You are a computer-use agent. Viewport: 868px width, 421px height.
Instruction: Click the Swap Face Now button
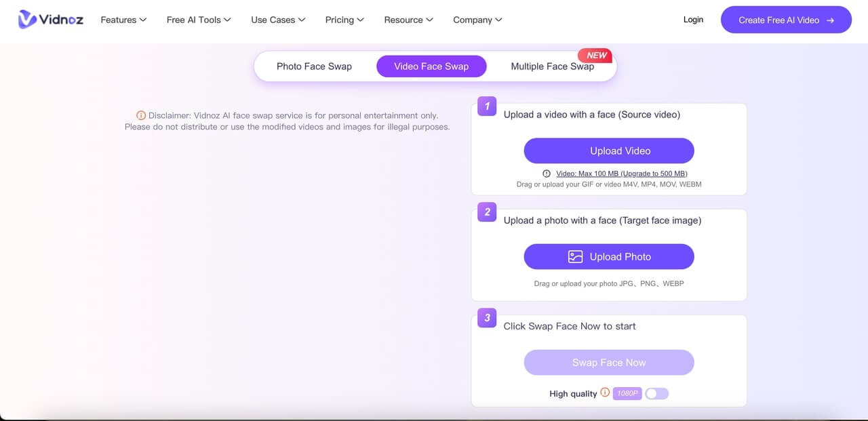(609, 363)
